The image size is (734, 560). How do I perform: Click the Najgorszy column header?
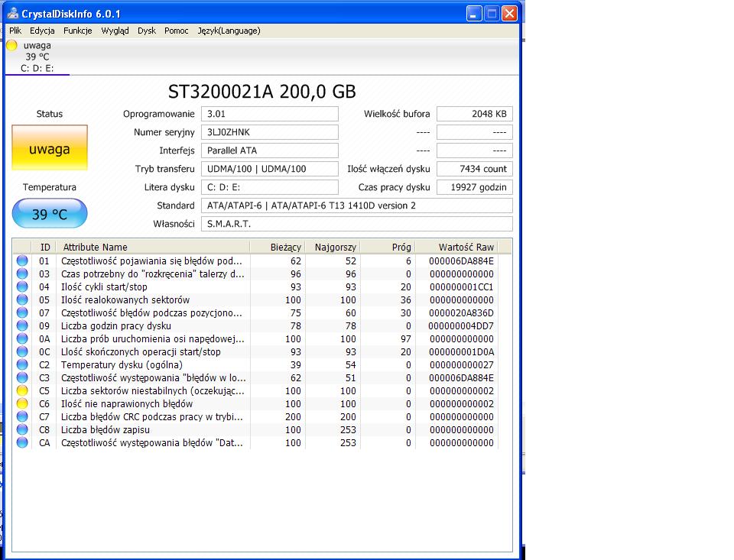(333, 247)
